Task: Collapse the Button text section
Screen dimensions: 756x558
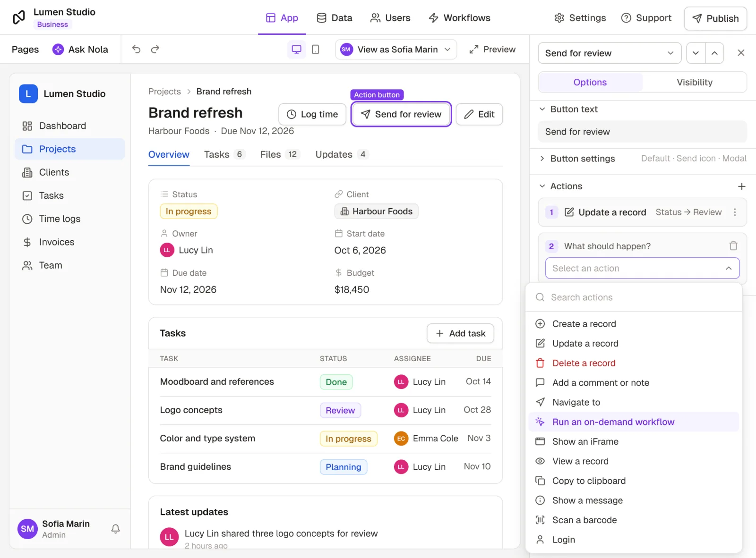Action: pyautogui.click(x=542, y=109)
